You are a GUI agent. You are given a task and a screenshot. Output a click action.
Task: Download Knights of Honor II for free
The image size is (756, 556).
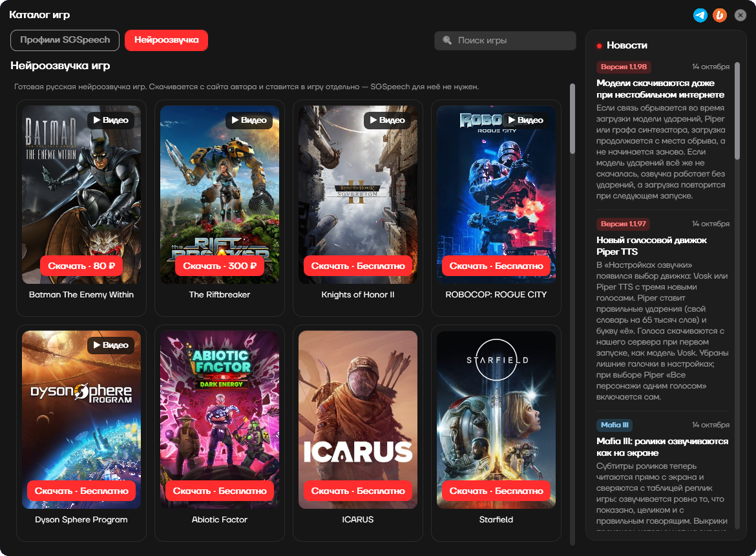coord(358,266)
